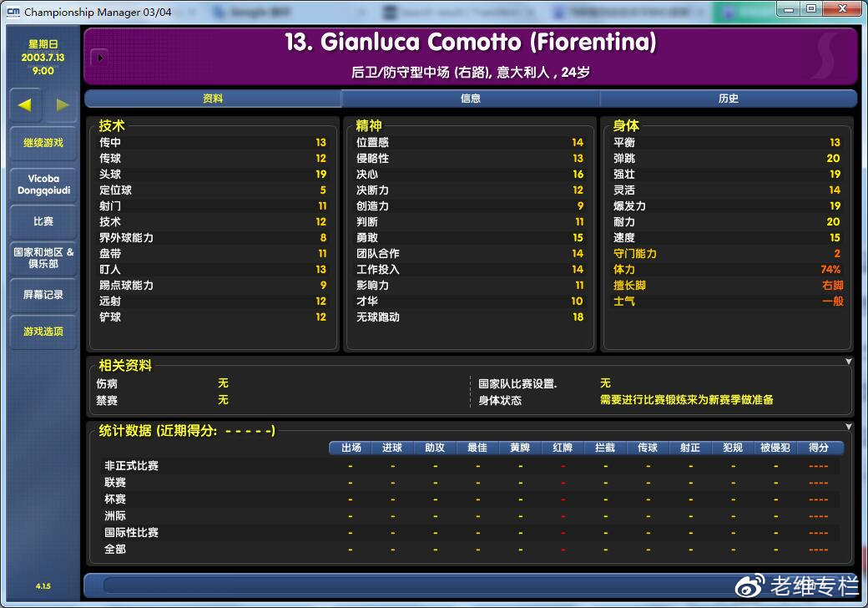Select the 守门能力 attribute row

727,253
